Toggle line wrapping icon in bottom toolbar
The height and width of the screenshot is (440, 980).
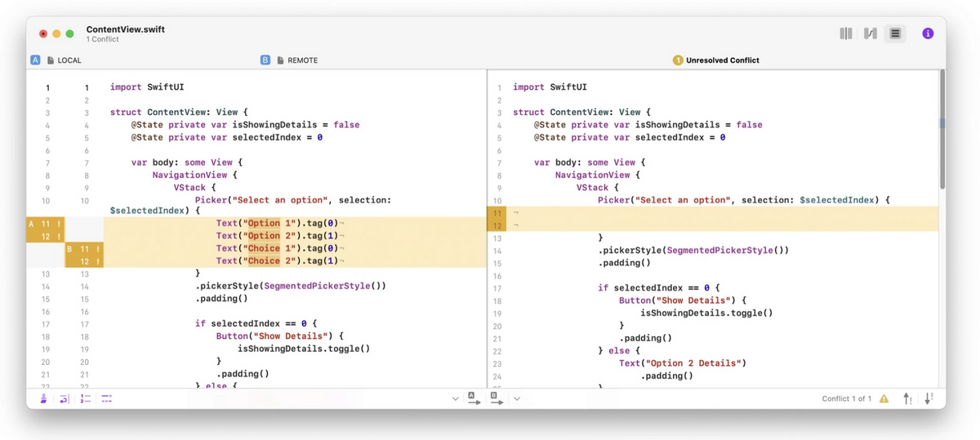pyautogui.click(x=65, y=398)
